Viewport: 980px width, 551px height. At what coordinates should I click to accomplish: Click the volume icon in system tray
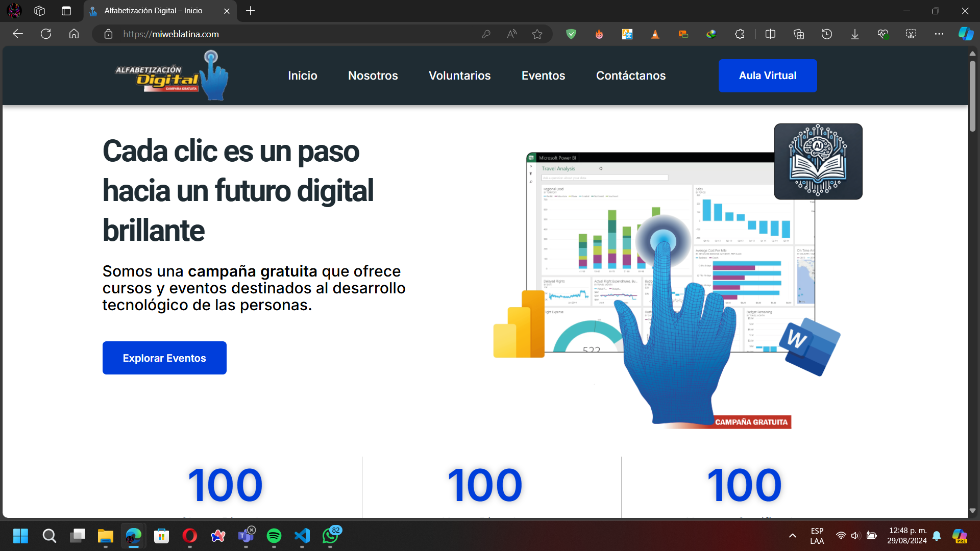855,536
